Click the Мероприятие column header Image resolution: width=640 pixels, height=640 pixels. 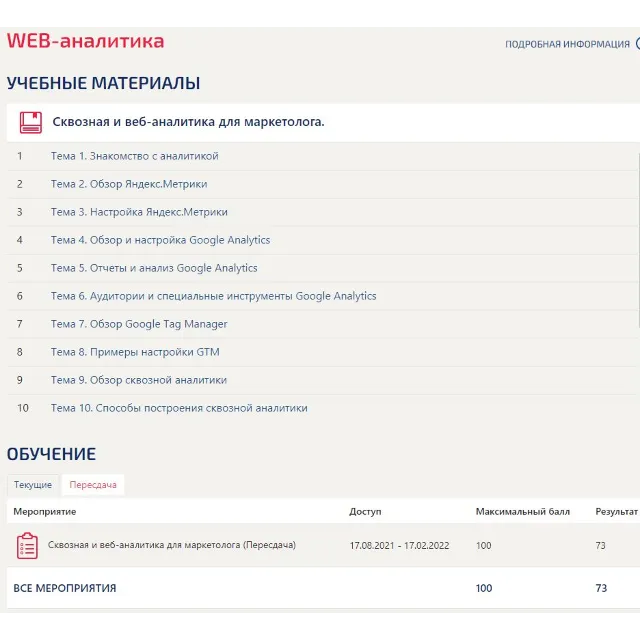[44, 511]
